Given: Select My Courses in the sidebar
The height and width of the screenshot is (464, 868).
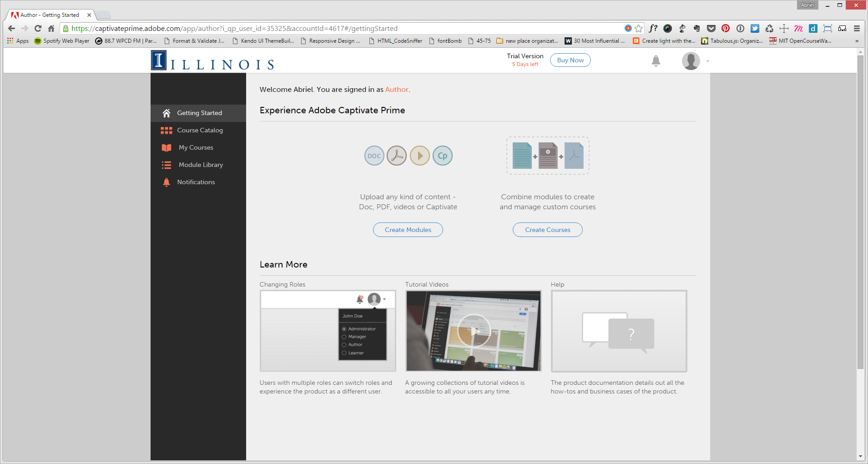Looking at the screenshot, I should [x=198, y=147].
